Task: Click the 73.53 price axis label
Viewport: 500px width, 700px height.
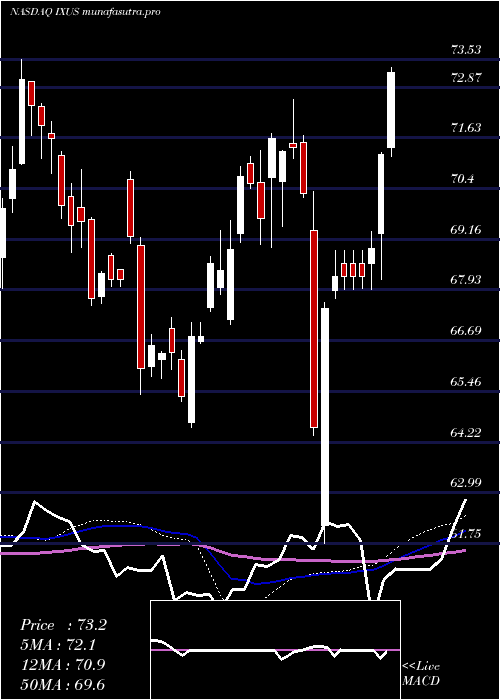Action: click(x=466, y=50)
